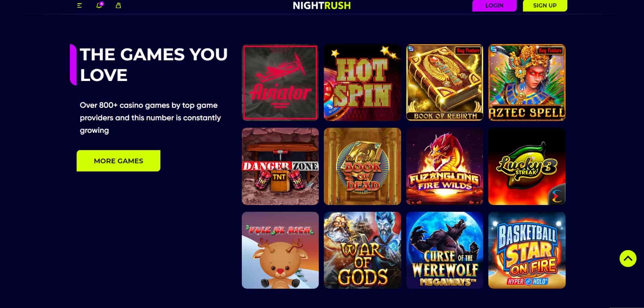Open the notifications bell icon
Image resolution: width=644 pixels, height=308 pixels.
click(x=99, y=5)
